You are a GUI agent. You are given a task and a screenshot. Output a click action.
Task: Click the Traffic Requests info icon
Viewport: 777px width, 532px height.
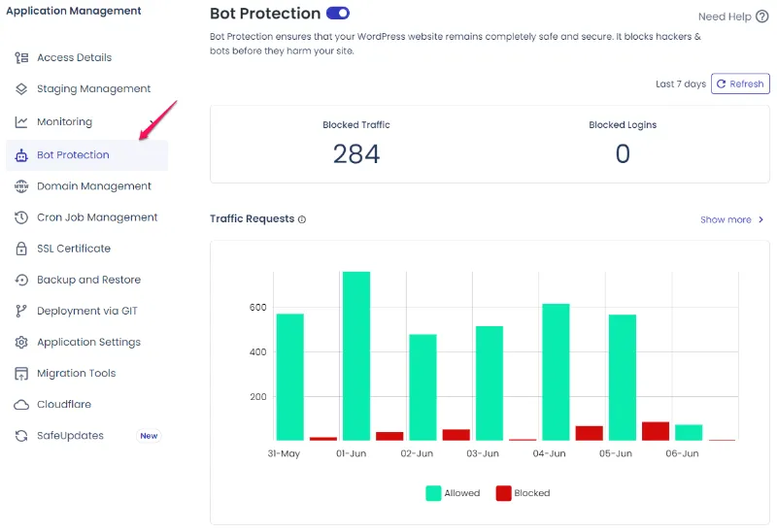(x=302, y=219)
